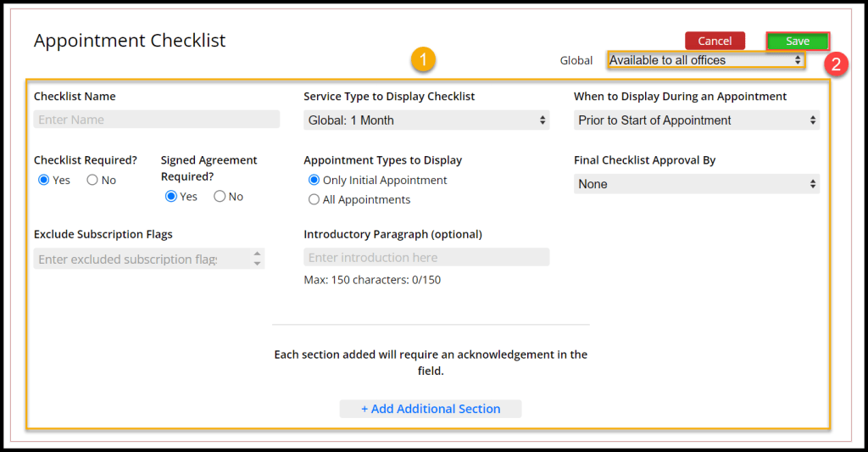Select Yes for Checklist Required

45,180
